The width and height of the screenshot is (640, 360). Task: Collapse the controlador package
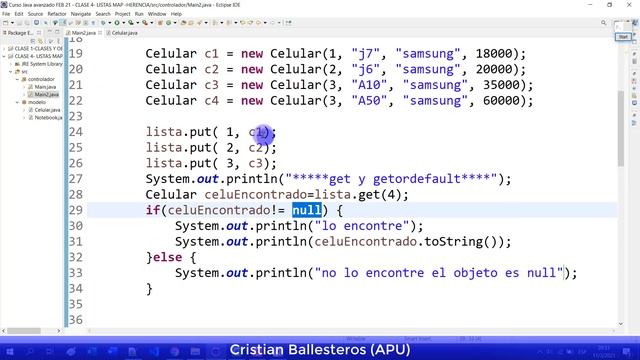click(18, 79)
